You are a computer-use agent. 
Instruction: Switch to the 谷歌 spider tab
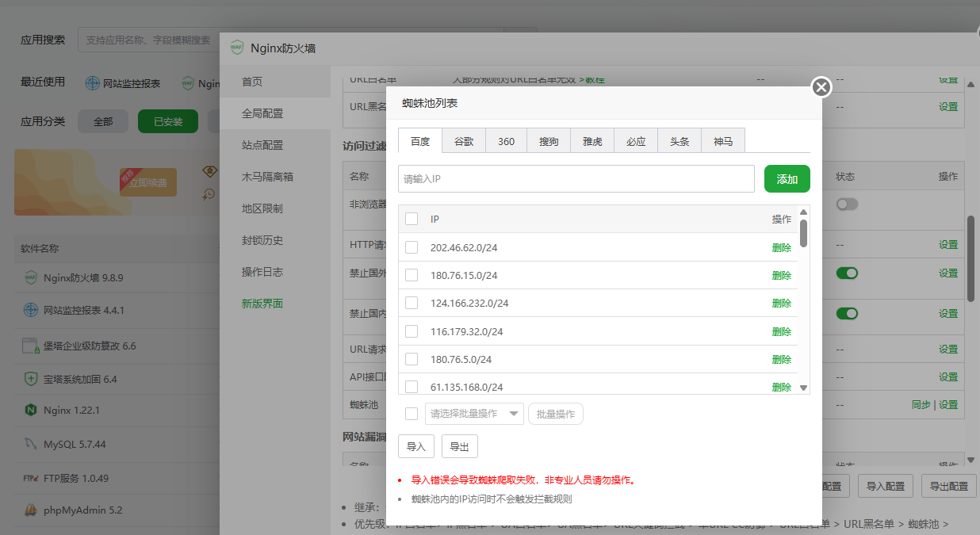(x=464, y=141)
